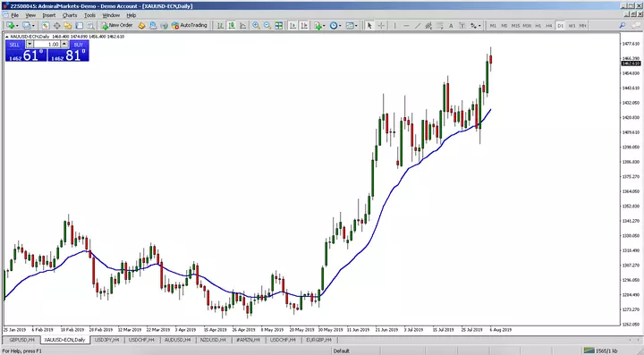The width and height of the screenshot is (644, 355).
Task: Show the Navigator panel with its folder-star icon
Action: (x=68, y=25)
